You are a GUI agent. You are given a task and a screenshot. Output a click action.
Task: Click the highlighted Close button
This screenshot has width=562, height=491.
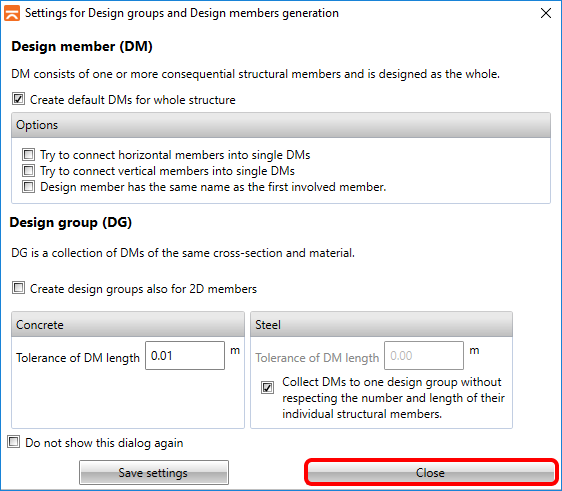(430, 473)
